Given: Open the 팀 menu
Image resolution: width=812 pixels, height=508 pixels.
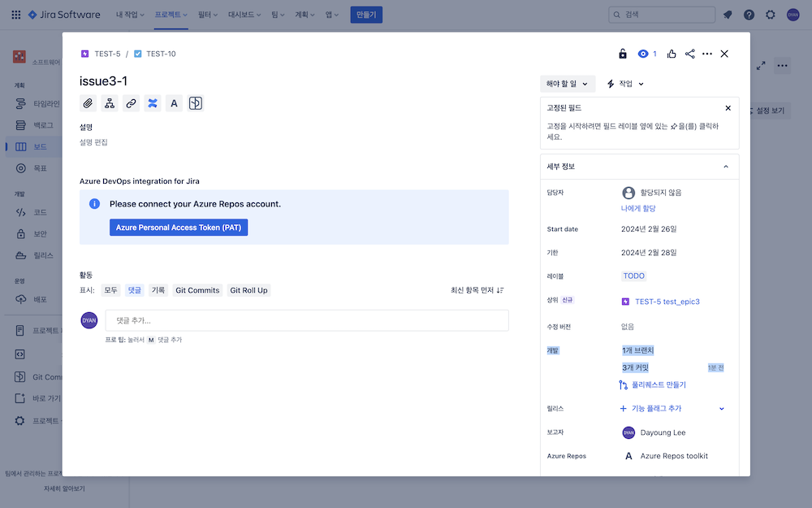Looking at the screenshot, I should 278,15.
